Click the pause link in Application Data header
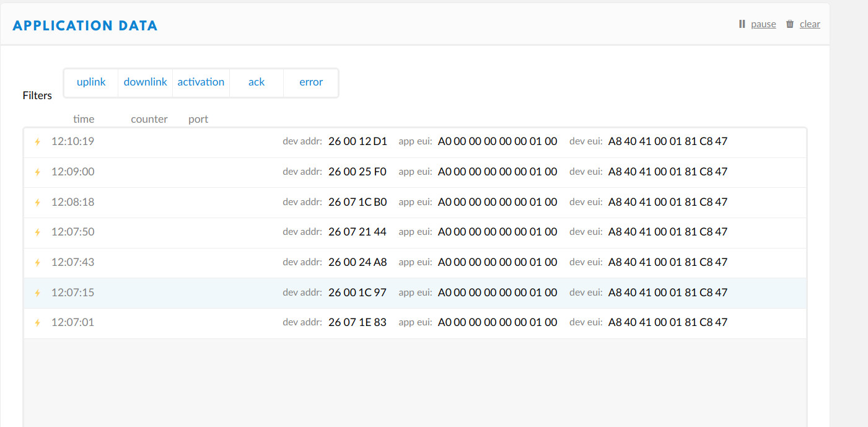Screen dimensions: 868x427 click(x=763, y=24)
